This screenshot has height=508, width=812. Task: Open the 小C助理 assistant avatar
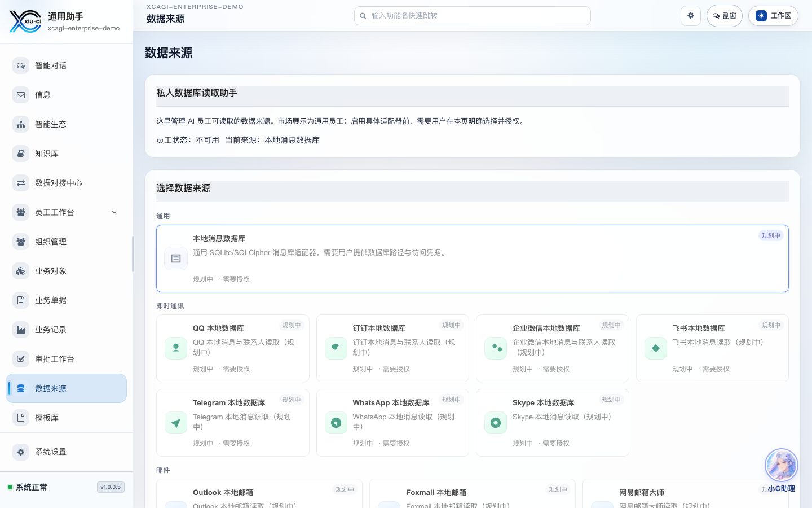point(781,465)
